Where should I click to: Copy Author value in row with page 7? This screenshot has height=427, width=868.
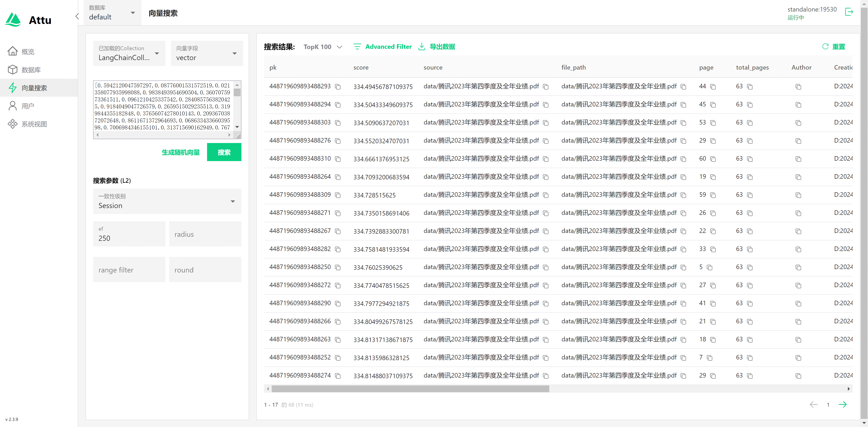click(798, 358)
